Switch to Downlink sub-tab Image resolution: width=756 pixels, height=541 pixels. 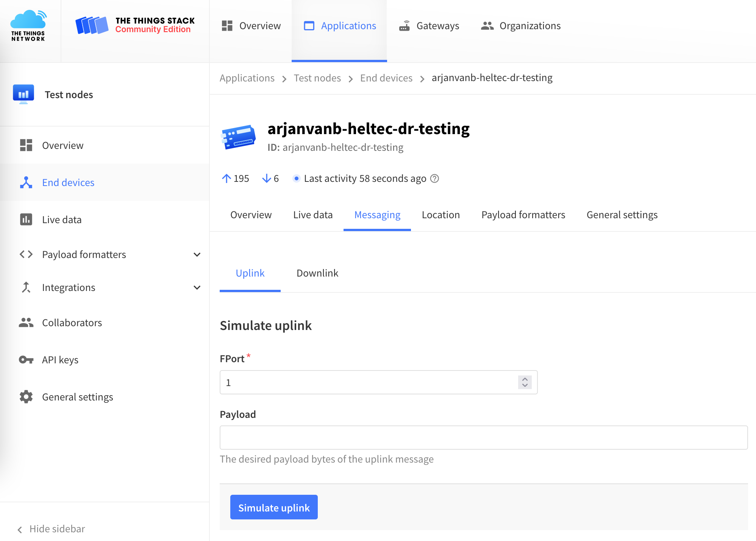pyautogui.click(x=317, y=273)
